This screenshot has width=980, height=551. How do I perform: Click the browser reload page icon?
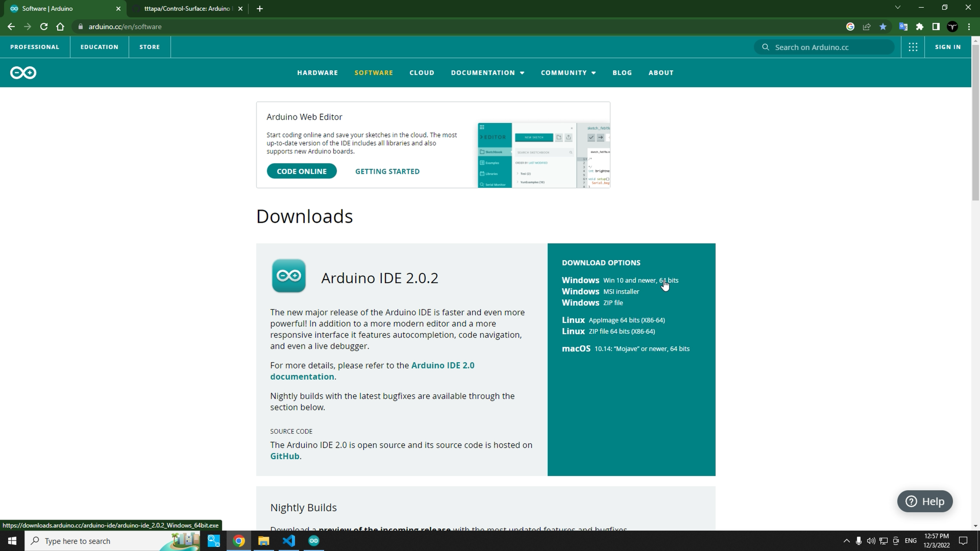point(44,27)
